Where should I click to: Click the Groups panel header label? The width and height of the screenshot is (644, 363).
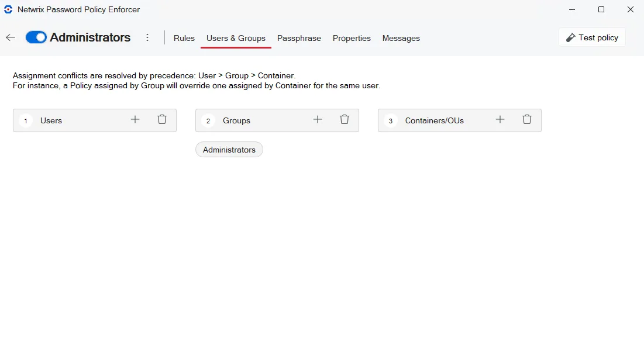pos(236,121)
